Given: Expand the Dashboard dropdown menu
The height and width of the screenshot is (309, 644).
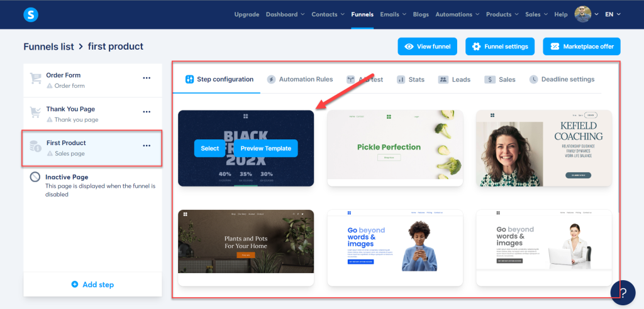Looking at the screenshot, I should tap(285, 14).
